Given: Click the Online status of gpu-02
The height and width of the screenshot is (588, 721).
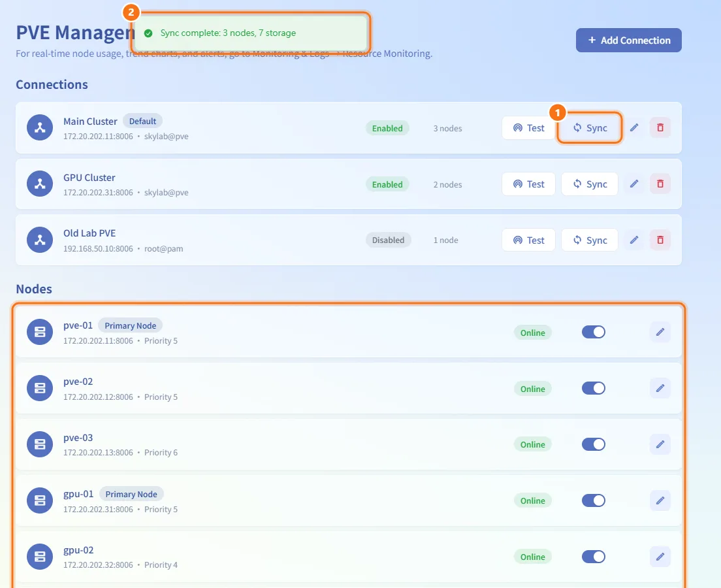Looking at the screenshot, I should (x=532, y=557).
